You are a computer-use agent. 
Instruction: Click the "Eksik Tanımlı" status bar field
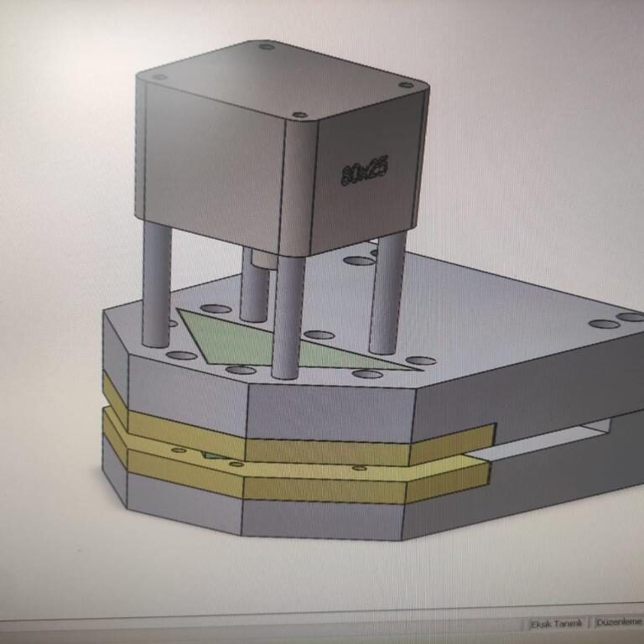pyautogui.click(x=555, y=623)
